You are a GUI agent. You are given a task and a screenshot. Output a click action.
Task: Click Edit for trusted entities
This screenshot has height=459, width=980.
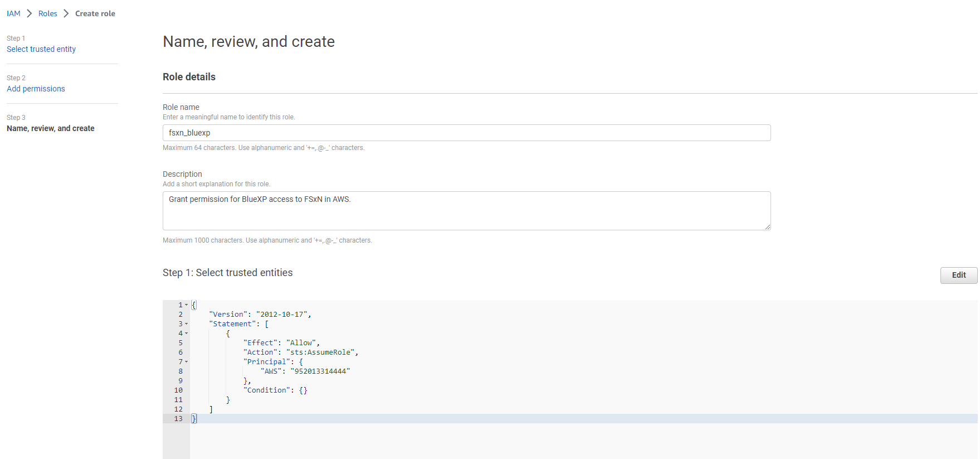[958, 275]
